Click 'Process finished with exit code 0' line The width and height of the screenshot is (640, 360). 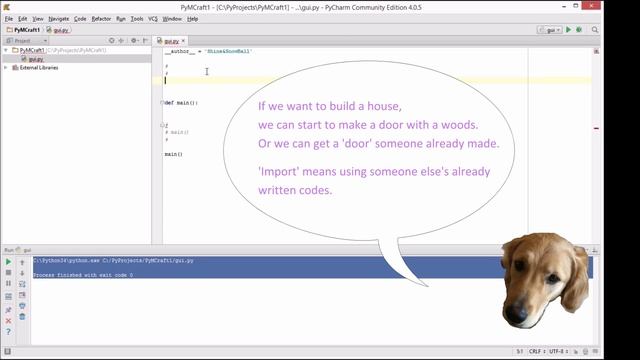coord(83,275)
